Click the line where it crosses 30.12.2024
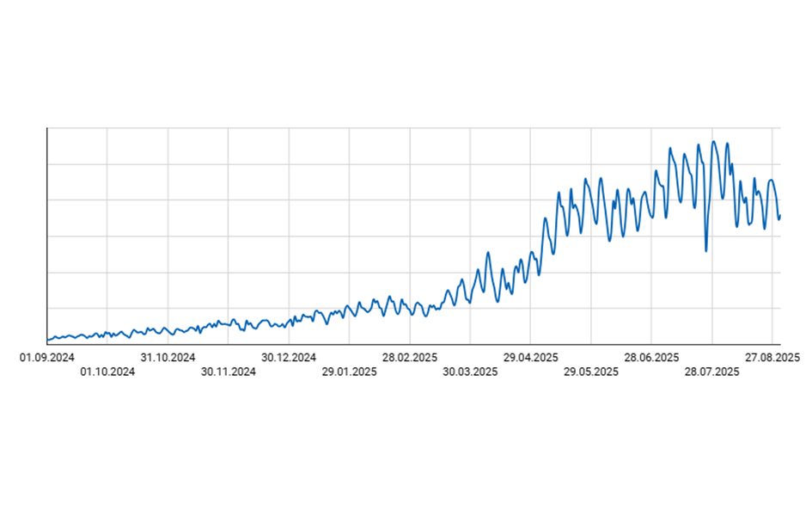Image resolution: width=812 pixels, height=516 pixels. (289, 322)
